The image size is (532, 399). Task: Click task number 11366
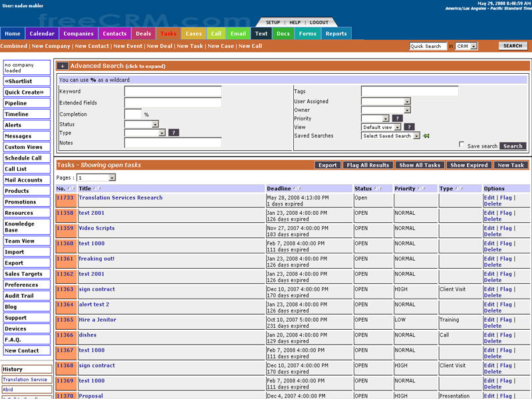[65, 335]
